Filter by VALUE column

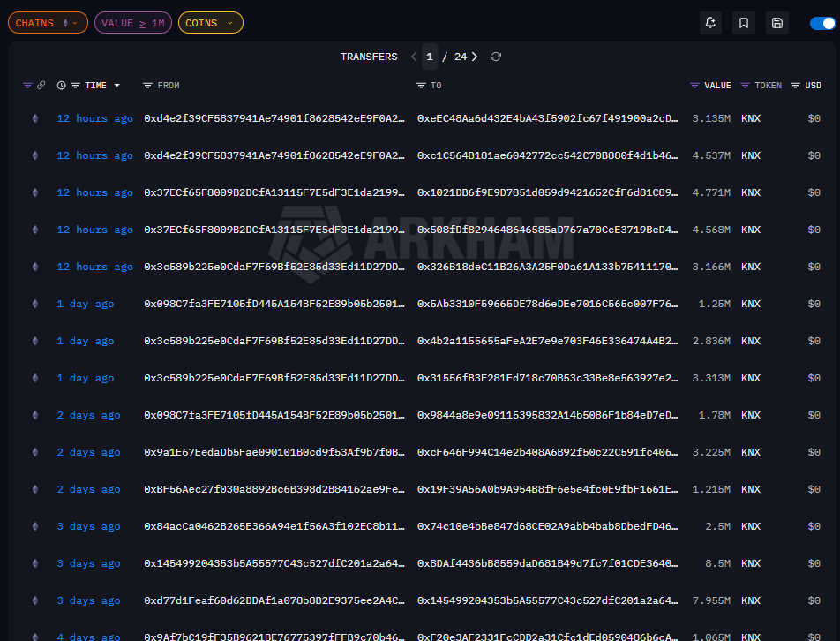click(x=694, y=86)
